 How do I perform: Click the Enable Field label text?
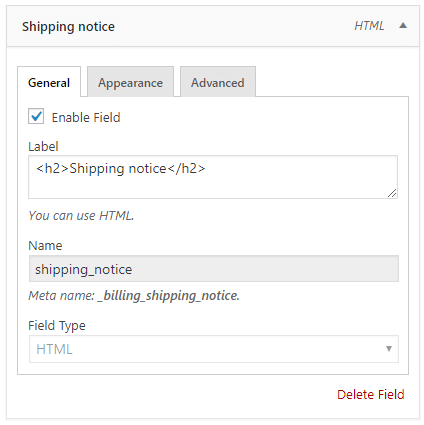(x=86, y=117)
